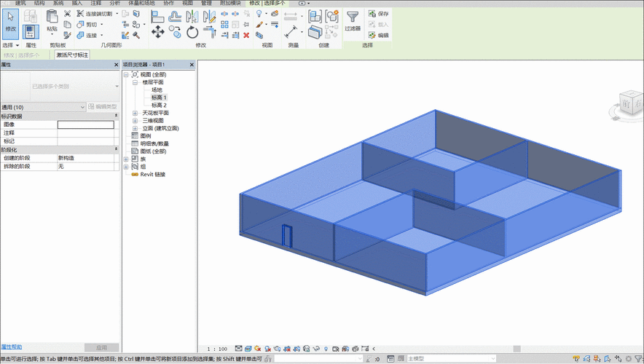
Task: Click the scissors Cut icon in clipboard panel
Action: [68, 14]
